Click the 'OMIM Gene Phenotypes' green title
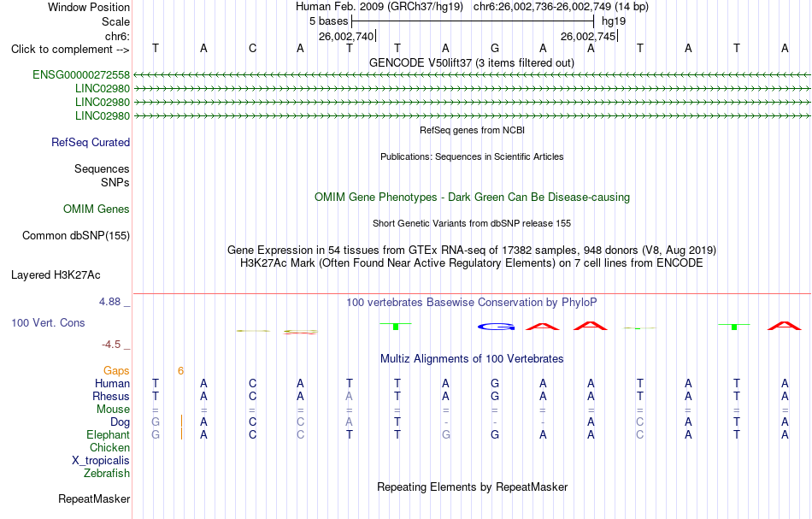This screenshot has width=812, height=519. (472, 198)
